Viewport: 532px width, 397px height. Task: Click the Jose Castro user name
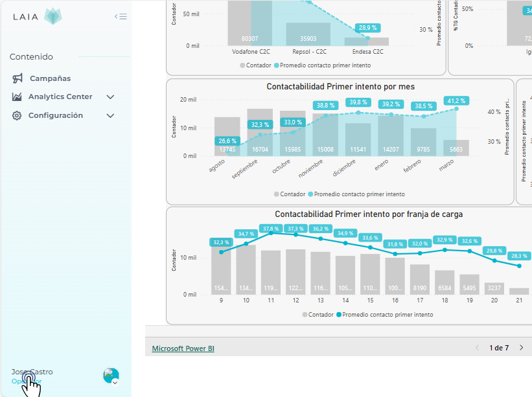pos(32,372)
